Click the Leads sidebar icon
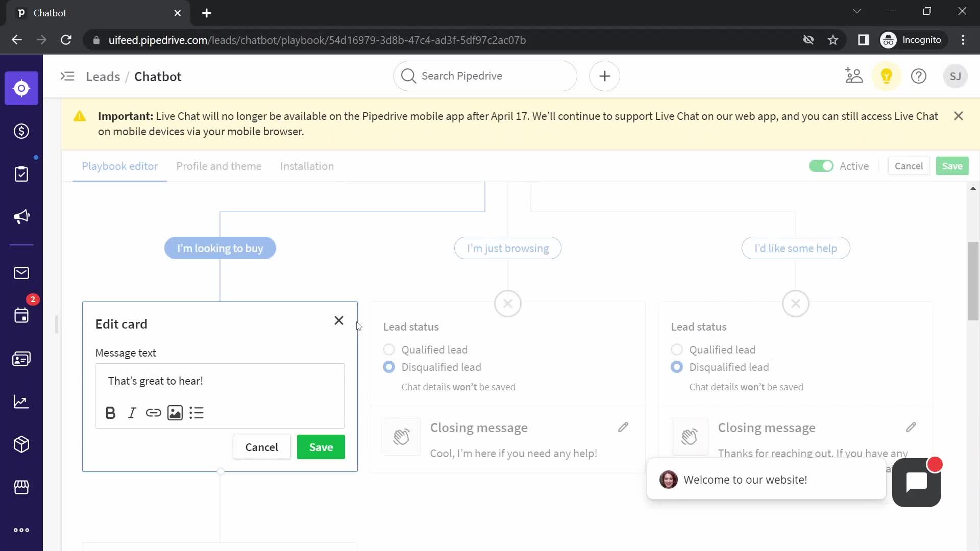 point(21,88)
